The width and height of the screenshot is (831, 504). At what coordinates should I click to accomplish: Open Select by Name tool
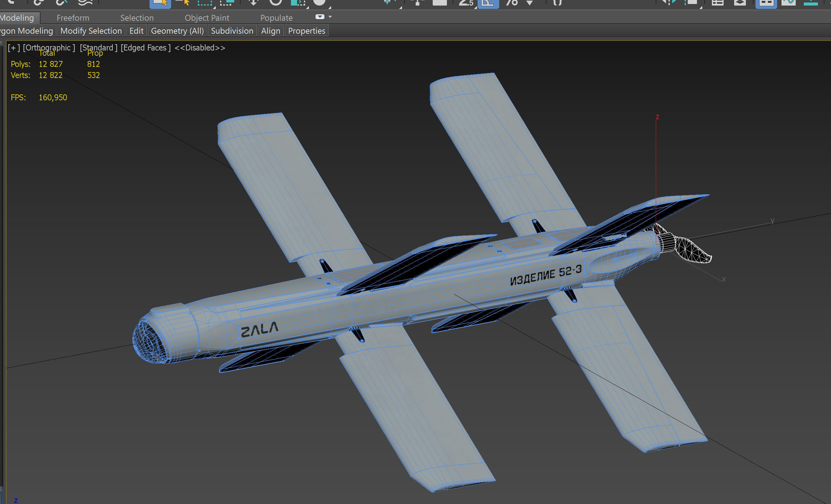[183, 3]
